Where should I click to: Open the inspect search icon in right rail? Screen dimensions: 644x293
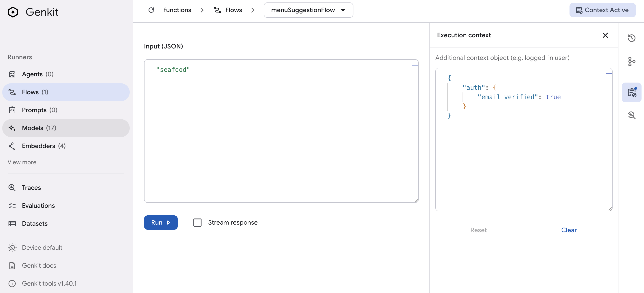(631, 115)
